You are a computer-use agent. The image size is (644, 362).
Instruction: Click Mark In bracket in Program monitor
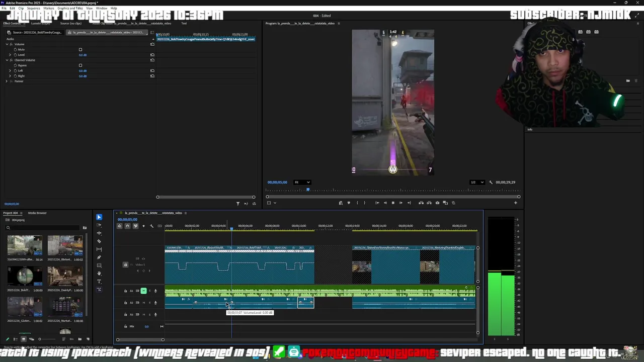357,203
